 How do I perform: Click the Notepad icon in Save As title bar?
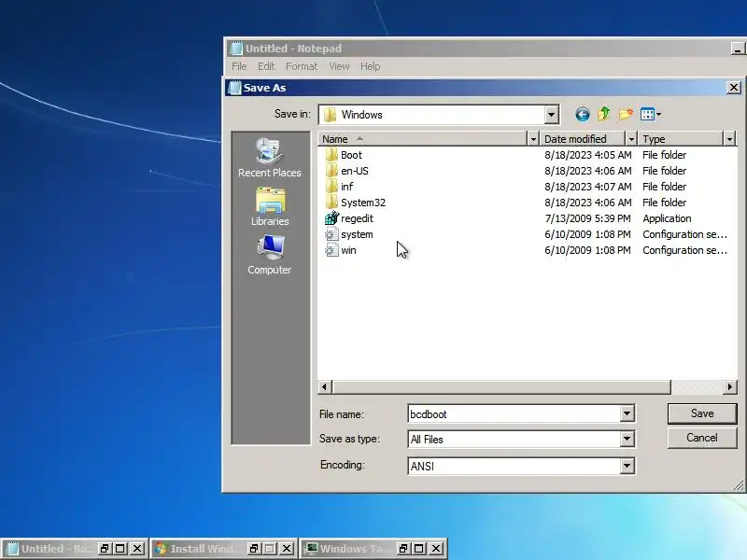click(x=234, y=88)
